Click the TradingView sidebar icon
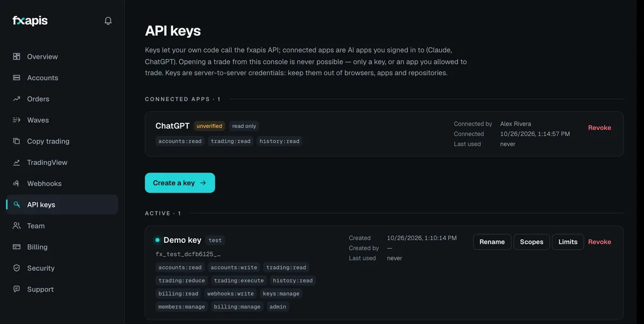 tap(17, 162)
